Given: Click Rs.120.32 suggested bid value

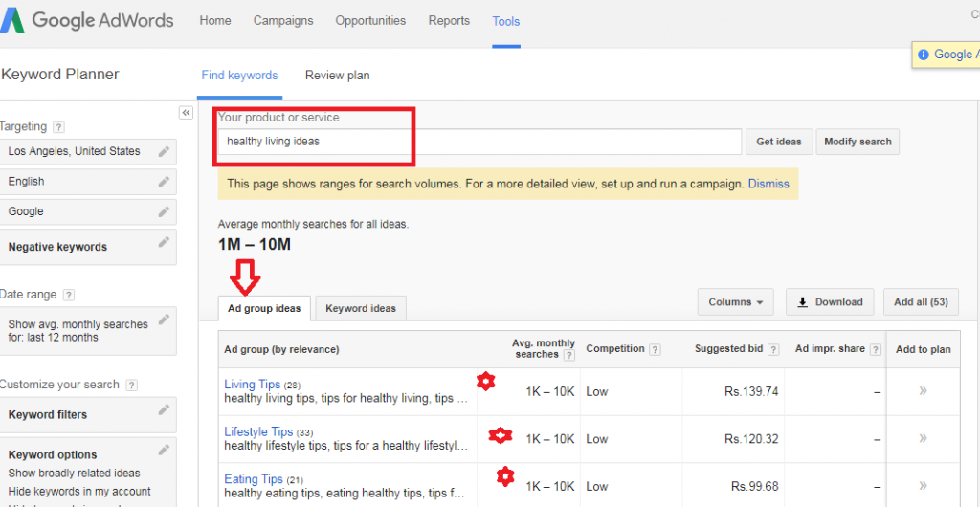Looking at the screenshot, I should pyautogui.click(x=751, y=439).
